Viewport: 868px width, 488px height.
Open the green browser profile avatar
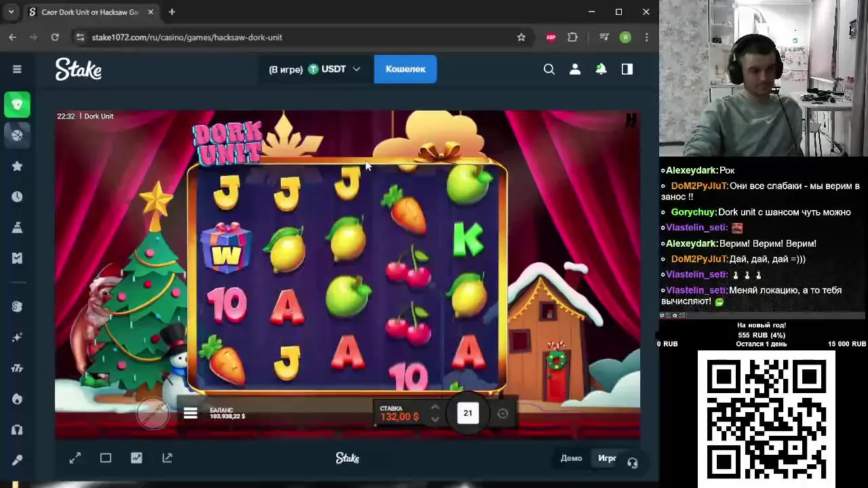pyautogui.click(x=625, y=37)
